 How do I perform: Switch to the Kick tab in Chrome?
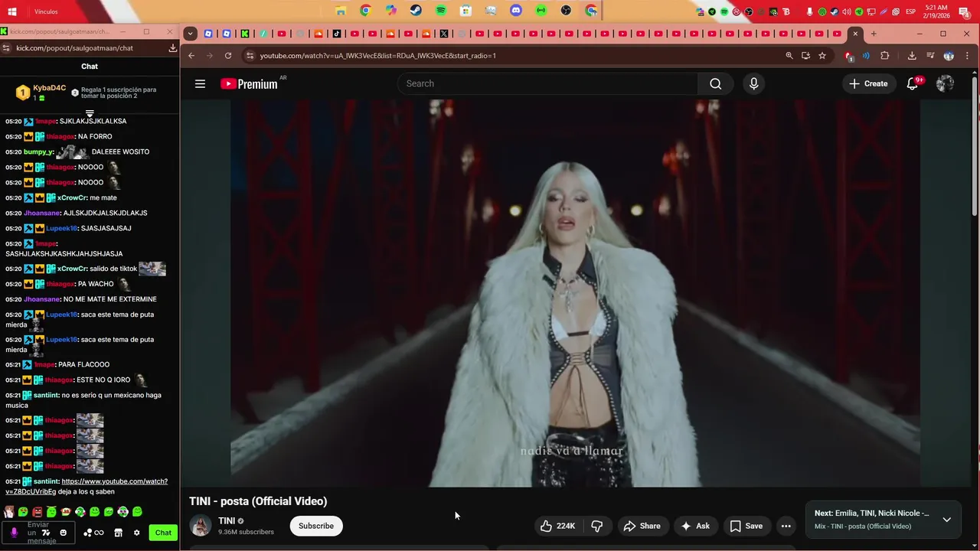coord(245,34)
